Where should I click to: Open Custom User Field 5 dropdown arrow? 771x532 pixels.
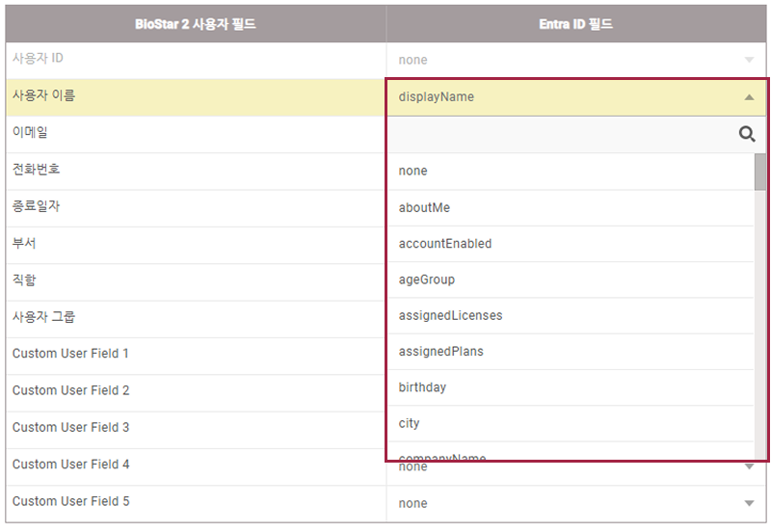(x=749, y=503)
